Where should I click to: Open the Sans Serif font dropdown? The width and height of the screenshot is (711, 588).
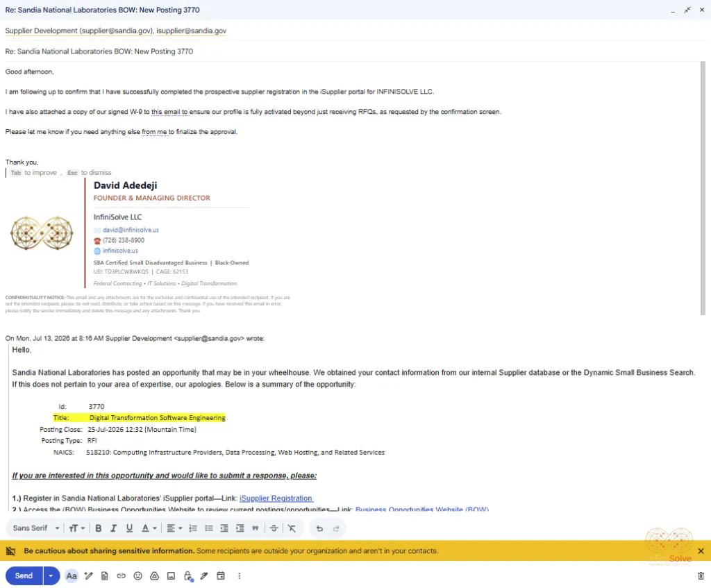(x=36, y=528)
